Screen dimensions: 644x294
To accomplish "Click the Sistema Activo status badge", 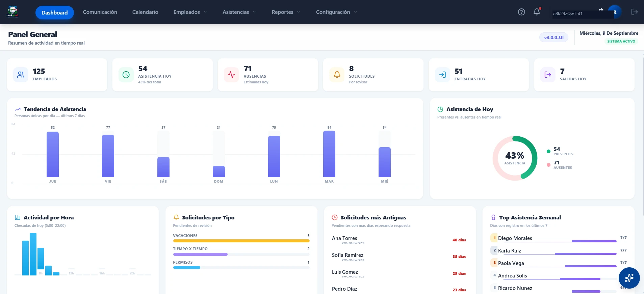I will coord(621,42).
